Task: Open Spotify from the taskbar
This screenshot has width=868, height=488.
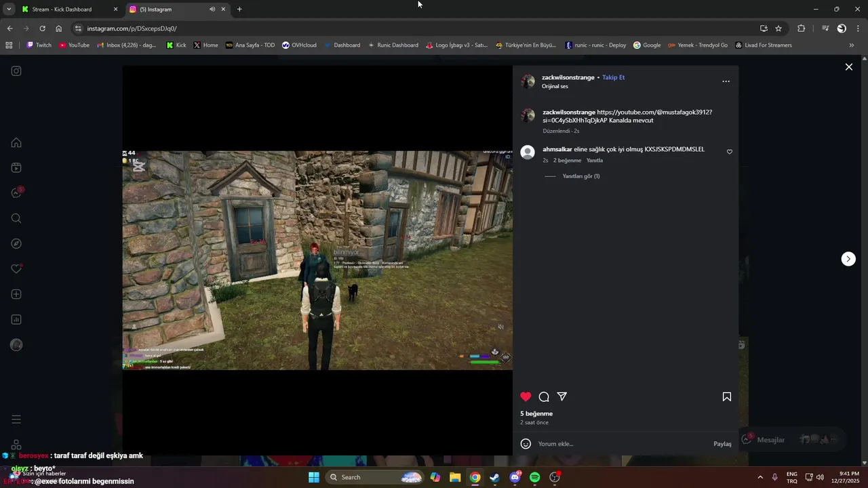Action: [x=534, y=477]
